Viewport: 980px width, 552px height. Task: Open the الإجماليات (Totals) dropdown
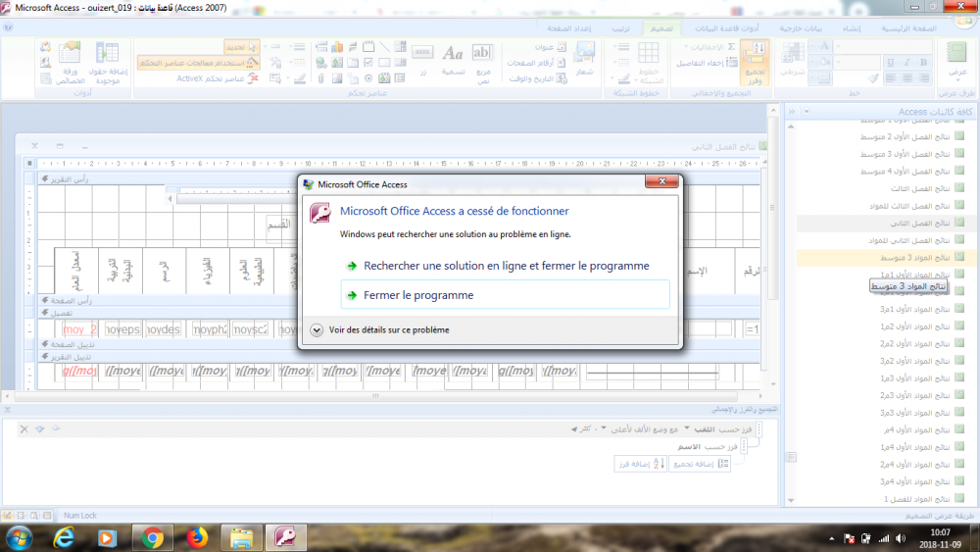709,47
